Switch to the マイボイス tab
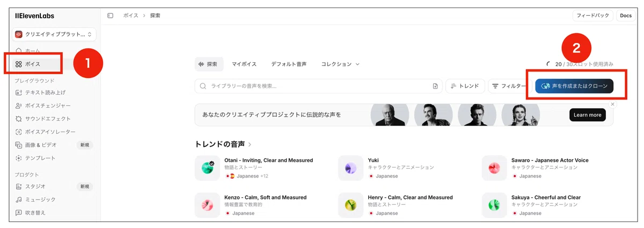This screenshot has width=644, height=228. (x=244, y=64)
